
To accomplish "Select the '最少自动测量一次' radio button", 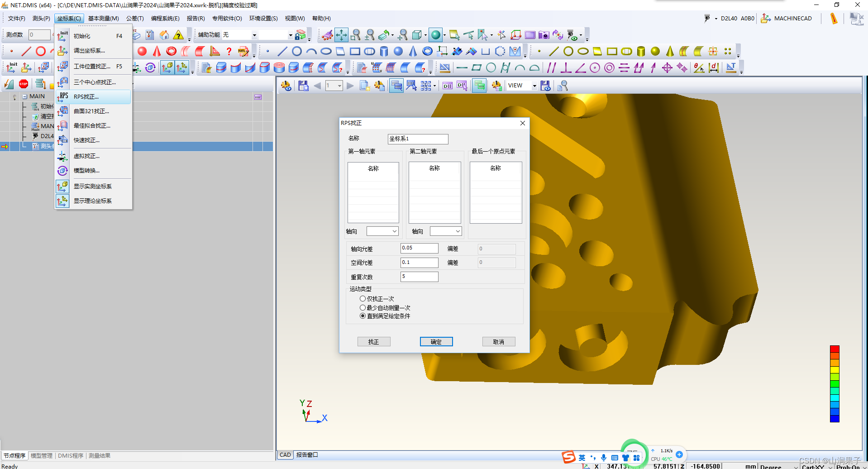I will [x=362, y=307].
